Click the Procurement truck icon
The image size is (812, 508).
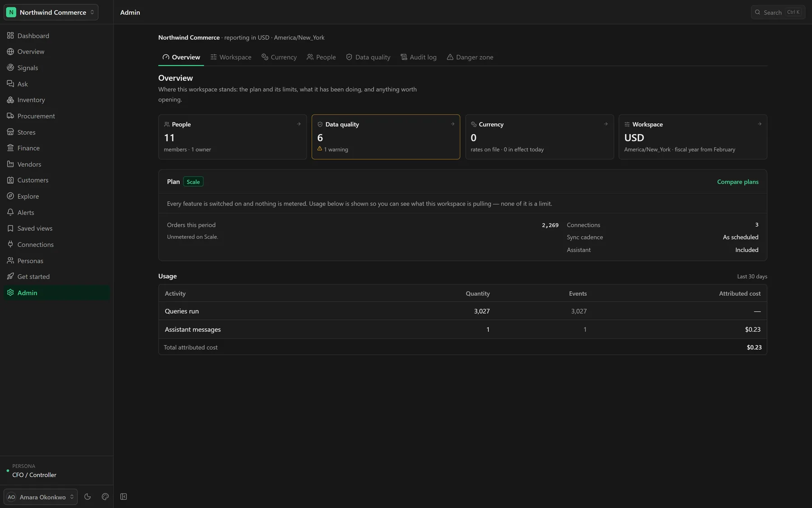point(10,116)
